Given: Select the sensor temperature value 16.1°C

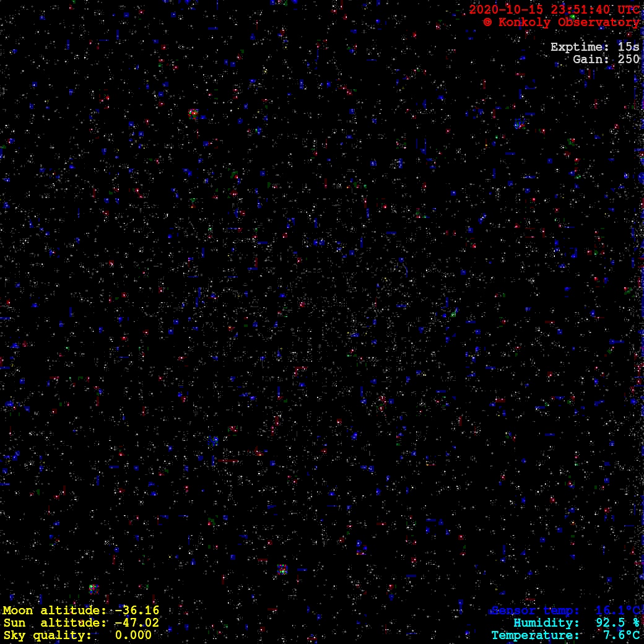Looking at the screenshot, I should click(617, 611).
